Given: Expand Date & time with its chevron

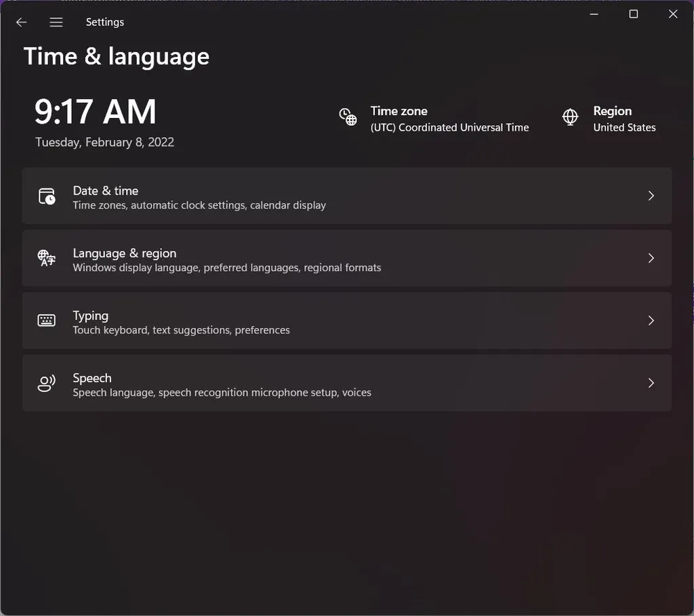Looking at the screenshot, I should [651, 196].
